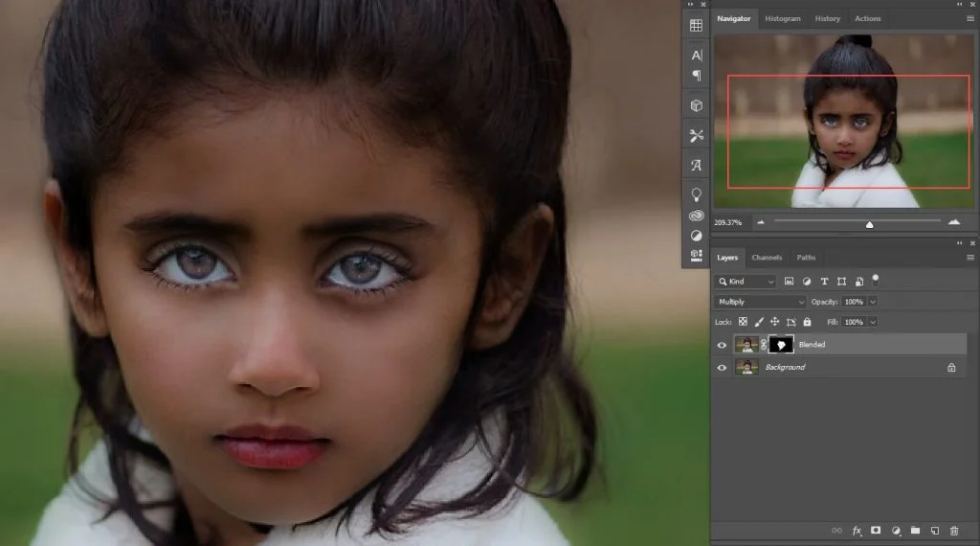Open the crossed tools presets panel icon
The width and height of the screenshot is (980, 546).
point(697,135)
